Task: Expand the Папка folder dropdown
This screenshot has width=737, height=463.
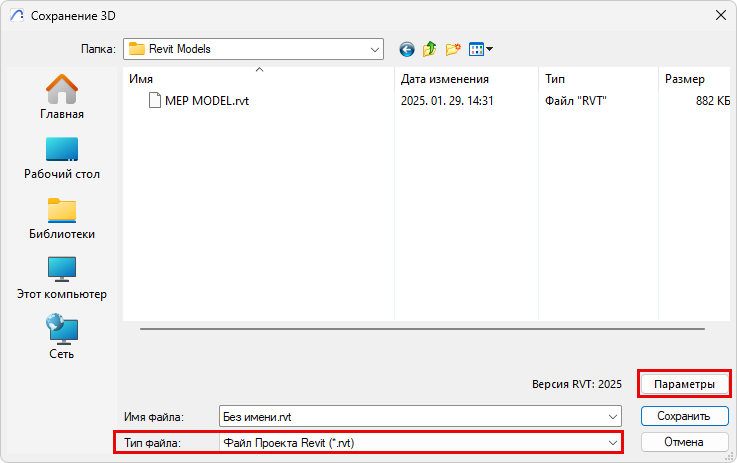Action: (x=375, y=49)
